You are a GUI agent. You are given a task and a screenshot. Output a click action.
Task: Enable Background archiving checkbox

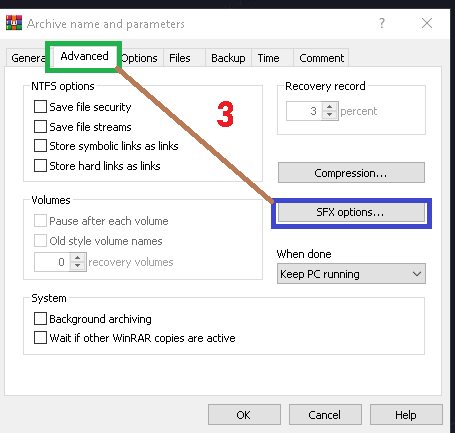[x=40, y=319]
